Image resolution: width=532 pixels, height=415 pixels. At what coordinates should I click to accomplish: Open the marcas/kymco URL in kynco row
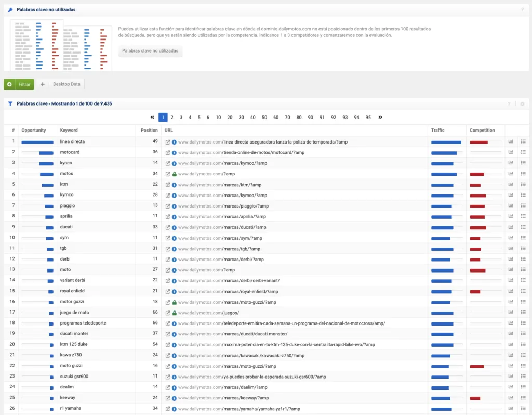click(222, 163)
